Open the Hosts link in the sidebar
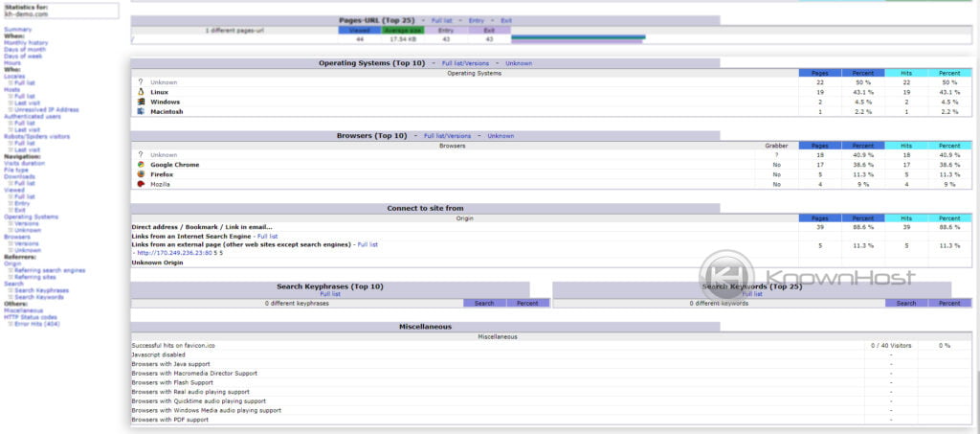The height and width of the screenshot is (434, 980). (11, 90)
